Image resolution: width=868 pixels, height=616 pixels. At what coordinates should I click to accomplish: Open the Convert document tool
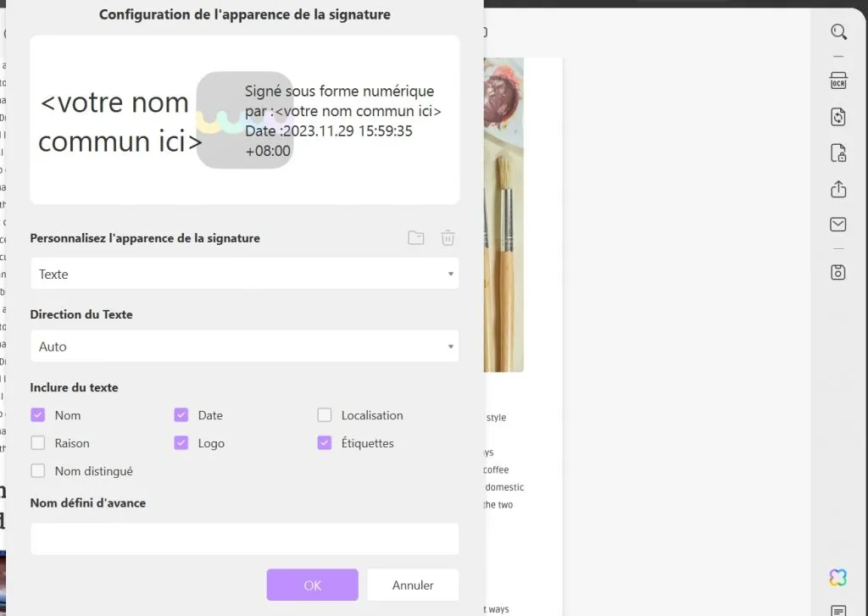click(837, 117)
